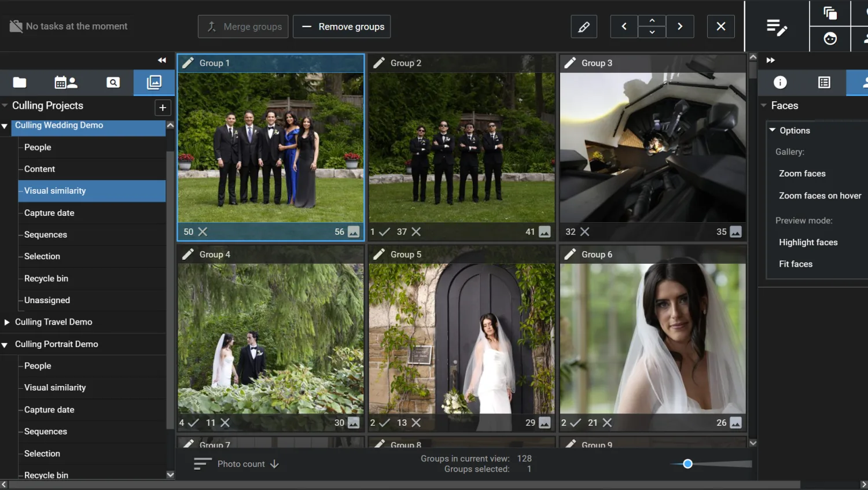Screen dimensions: 868x490
Task: Collapse the Culling Portrait Demo tree node
Action: tap(5, 345)
